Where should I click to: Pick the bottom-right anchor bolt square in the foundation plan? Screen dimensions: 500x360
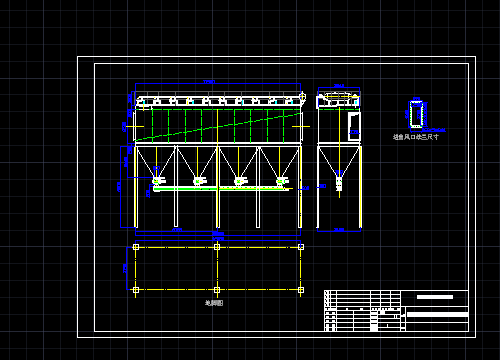pos(301,290)
